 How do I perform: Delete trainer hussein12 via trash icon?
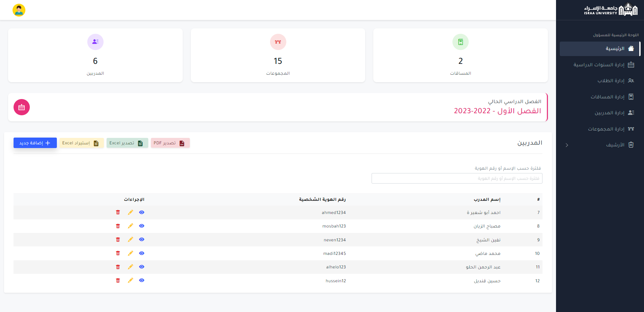[118, 281]
